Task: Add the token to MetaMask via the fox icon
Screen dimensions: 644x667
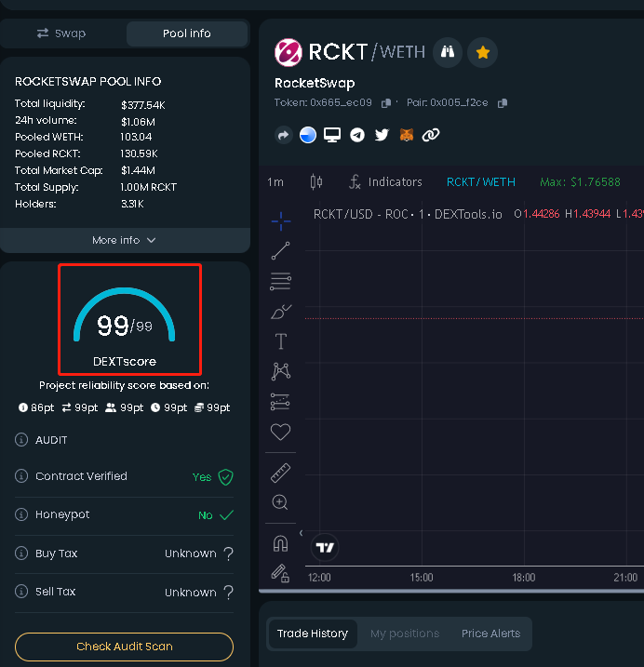Action: (407, 135)
